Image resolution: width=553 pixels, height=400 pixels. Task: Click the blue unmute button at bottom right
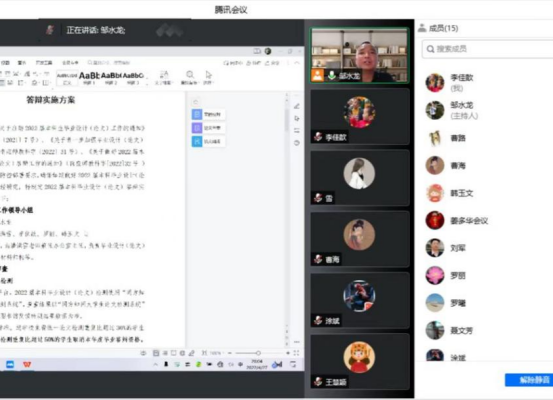530,380
